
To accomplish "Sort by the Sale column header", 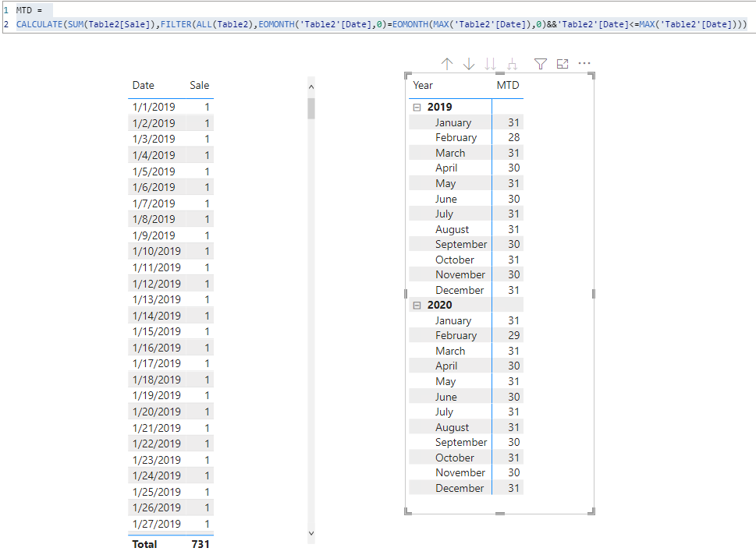I will tap(199, 85).
